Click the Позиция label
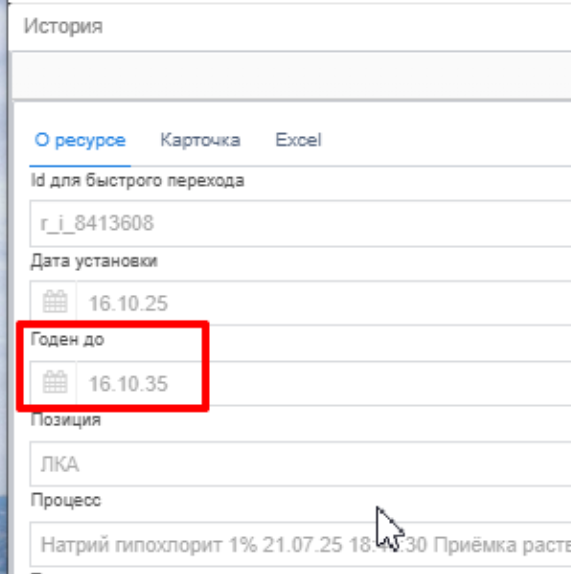 point(66,420)
